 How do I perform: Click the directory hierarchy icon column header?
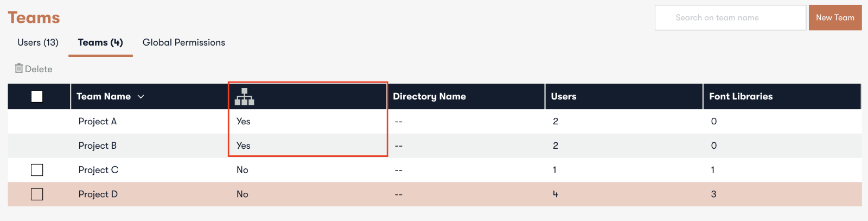click(244, 97)
